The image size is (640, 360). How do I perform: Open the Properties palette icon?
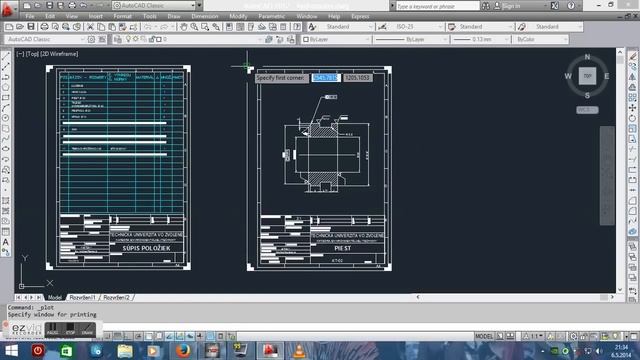point(229,27)
